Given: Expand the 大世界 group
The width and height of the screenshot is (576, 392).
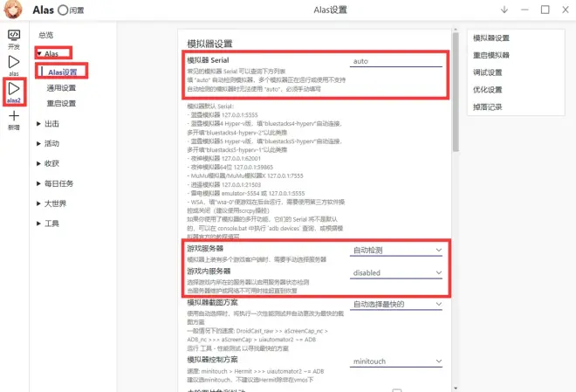Looking at the screenshot, I should coord(51,203).
